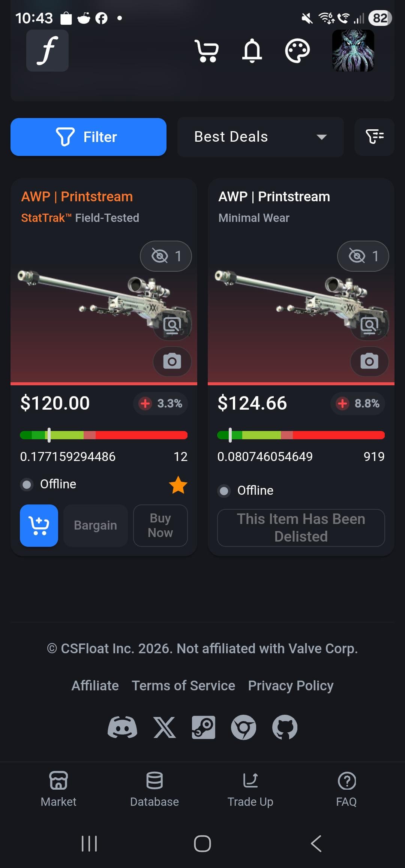Toggle the favorite star on $120.00 listing
This screenshot has width=405, height=868.
178,485
